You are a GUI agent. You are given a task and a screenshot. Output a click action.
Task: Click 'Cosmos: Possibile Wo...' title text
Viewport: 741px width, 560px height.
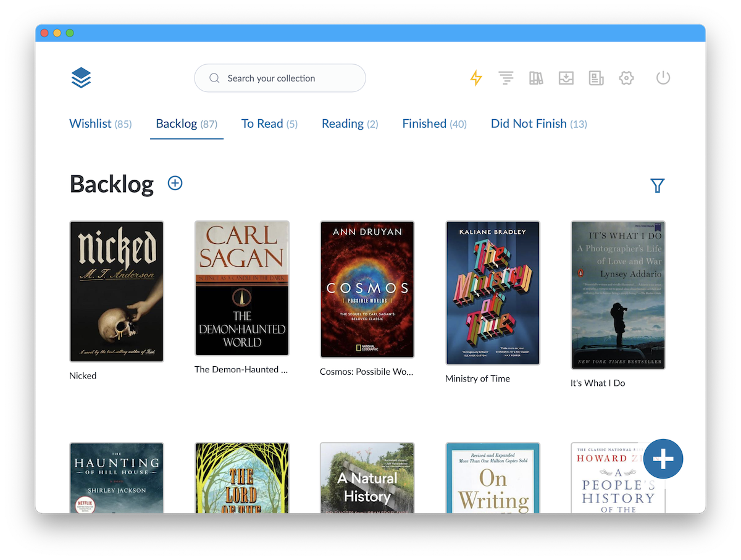click(367, 372)
